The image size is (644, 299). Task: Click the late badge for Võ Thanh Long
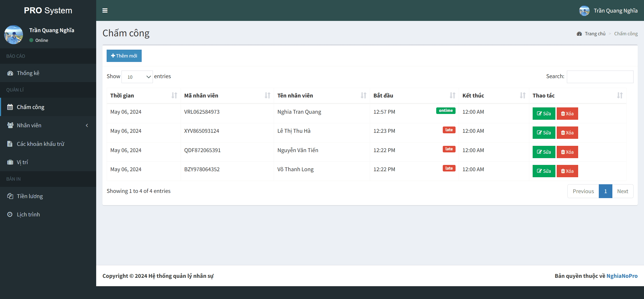pos(449,168)
